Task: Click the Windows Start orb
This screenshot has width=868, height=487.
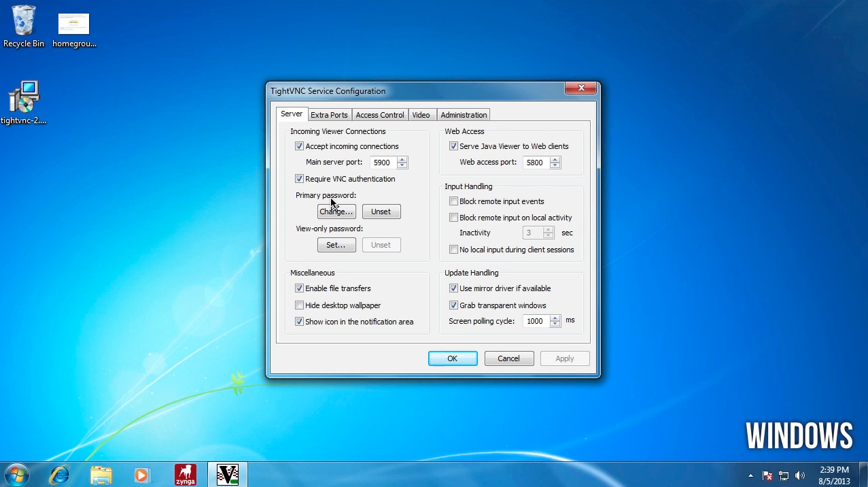Action: coord(15,474)
